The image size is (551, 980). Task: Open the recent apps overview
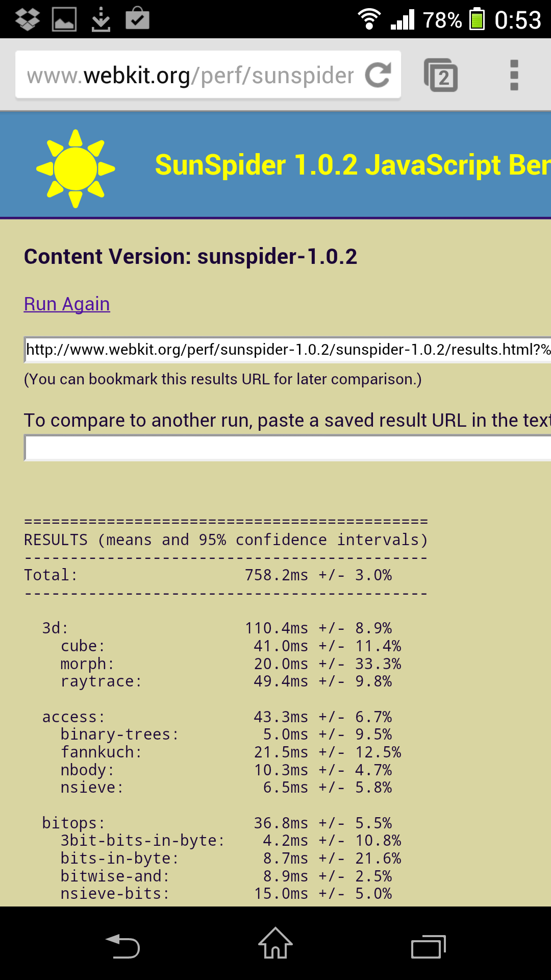click(x=429, y=946)
